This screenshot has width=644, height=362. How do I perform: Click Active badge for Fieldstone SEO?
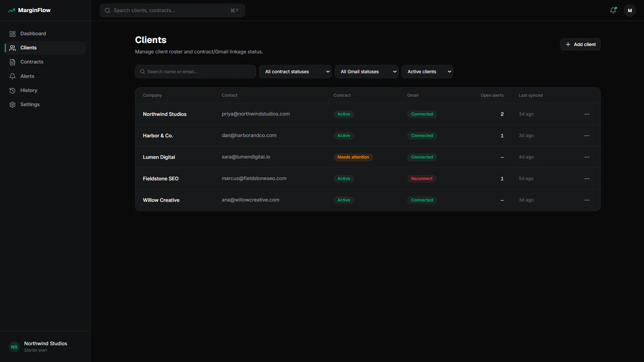(x=344, y=179)
